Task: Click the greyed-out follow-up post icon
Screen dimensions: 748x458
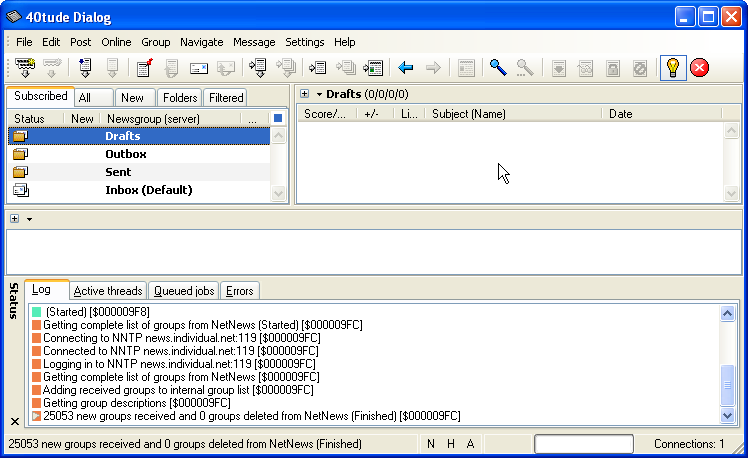Action: [171, 68]
